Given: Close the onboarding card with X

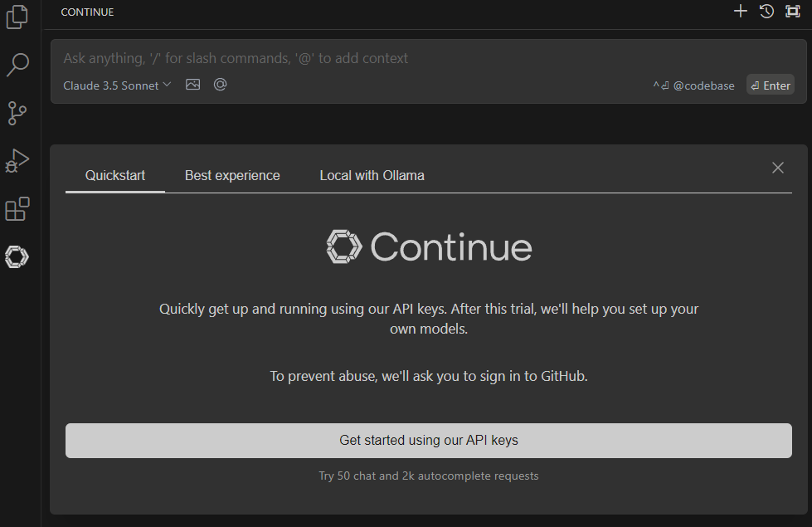Looking at the screenshot, I should pos(778,168).
